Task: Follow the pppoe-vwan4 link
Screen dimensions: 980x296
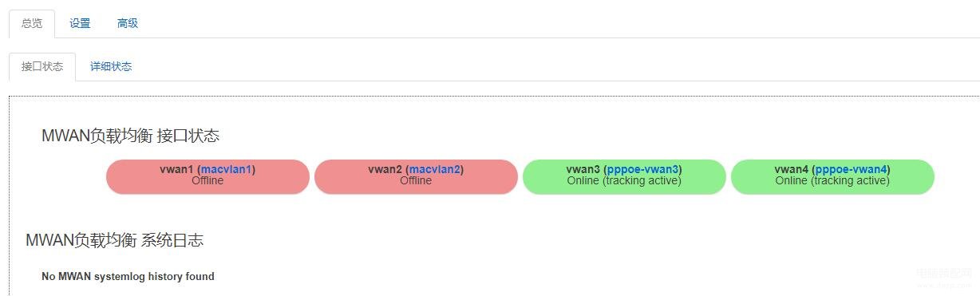Action: 852,169
